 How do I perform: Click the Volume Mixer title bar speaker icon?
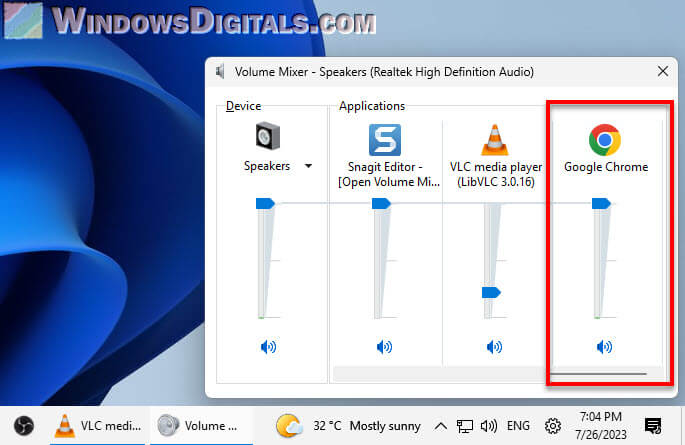[x=220, y=72]
